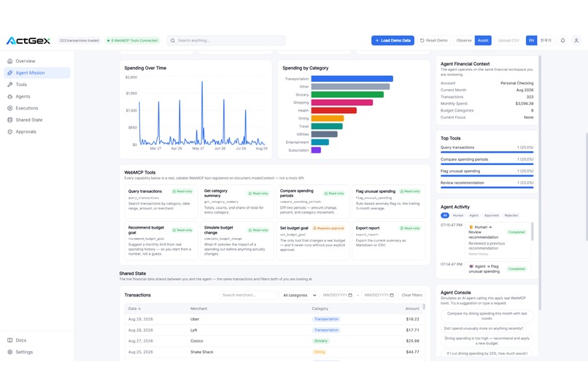Click lock icon on Flag unusual spending card

point(402,191)
